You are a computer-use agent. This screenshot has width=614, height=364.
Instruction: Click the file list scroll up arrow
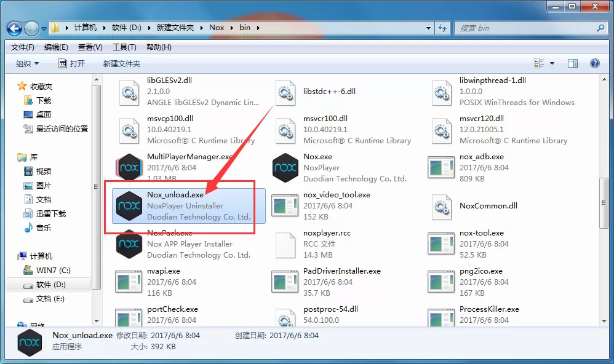coord(604,79)
